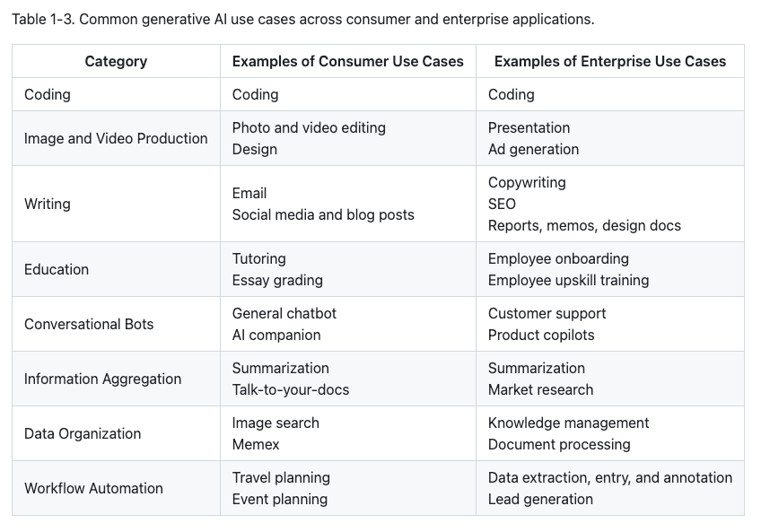Click the Examples of Consumer Use Cases header
The width and height of the screenshot is (761, 532).
click(347, 61)
